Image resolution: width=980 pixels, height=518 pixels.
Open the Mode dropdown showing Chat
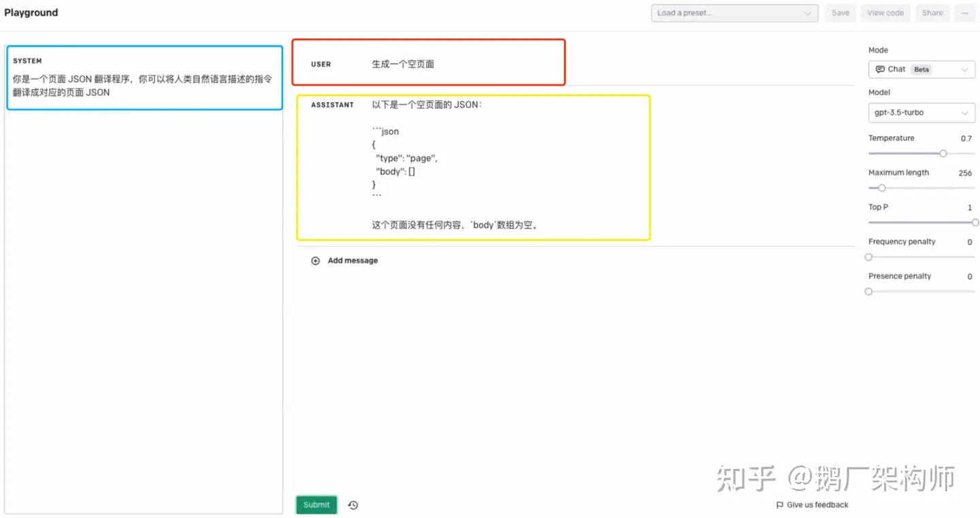(921, 69)
